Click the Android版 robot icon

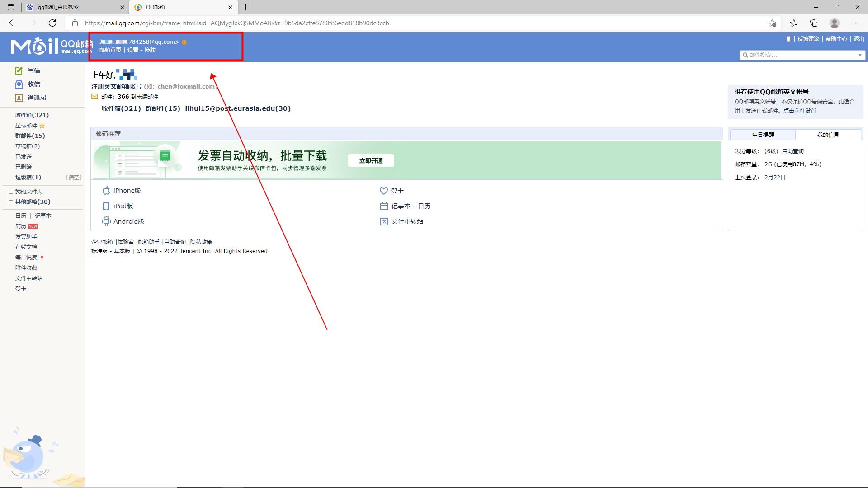(x=106, y=221)
